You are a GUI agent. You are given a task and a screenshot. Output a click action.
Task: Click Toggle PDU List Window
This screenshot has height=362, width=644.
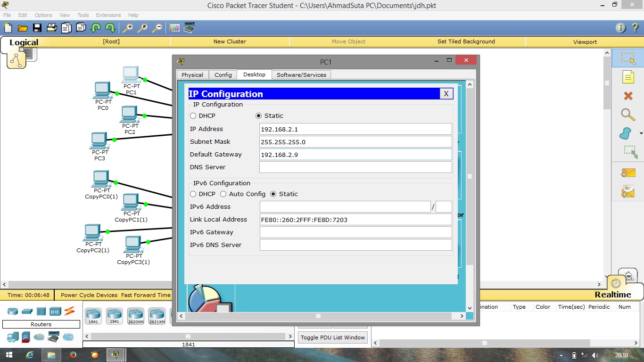[x=333, y=337]
